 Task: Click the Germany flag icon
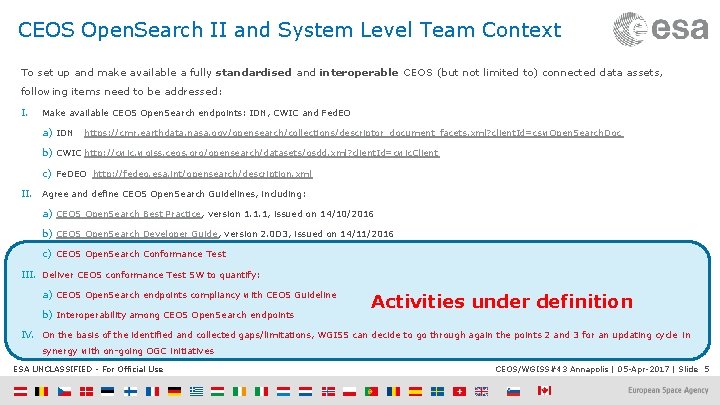tap(174, 391)
